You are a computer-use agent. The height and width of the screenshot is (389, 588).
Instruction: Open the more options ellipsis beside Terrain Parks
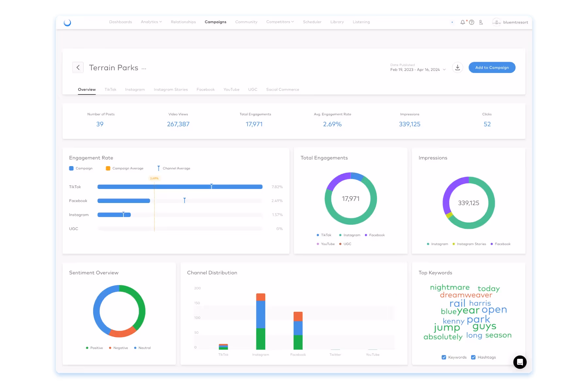coord(144,69)
